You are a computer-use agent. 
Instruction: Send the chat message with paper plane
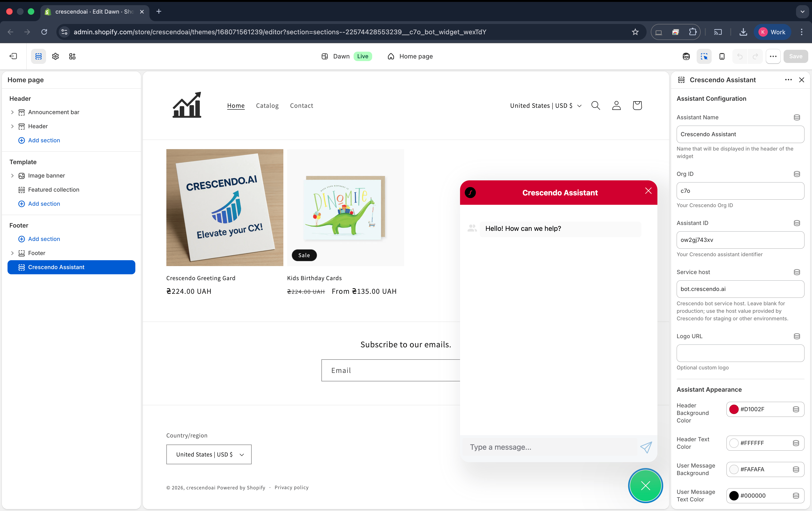coord(646,447)
